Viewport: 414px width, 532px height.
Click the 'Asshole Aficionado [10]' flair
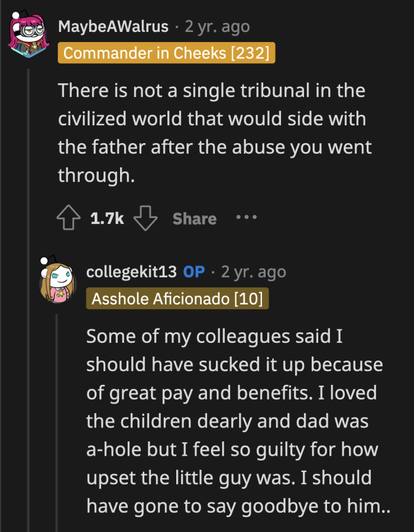click(177, 299)
